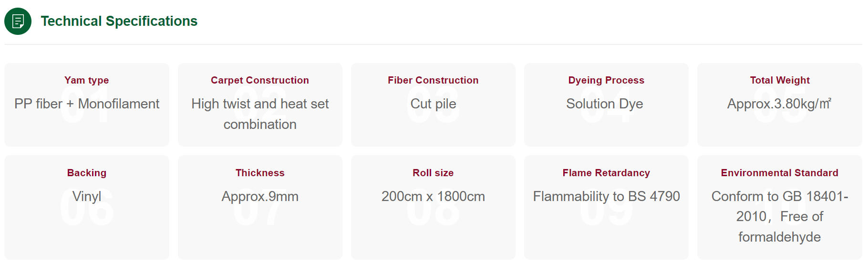Click the green document icon beside Technical Specifications
Image resolution: width=868 pixels, height=265 pixels.
click(x=18, y=21)
